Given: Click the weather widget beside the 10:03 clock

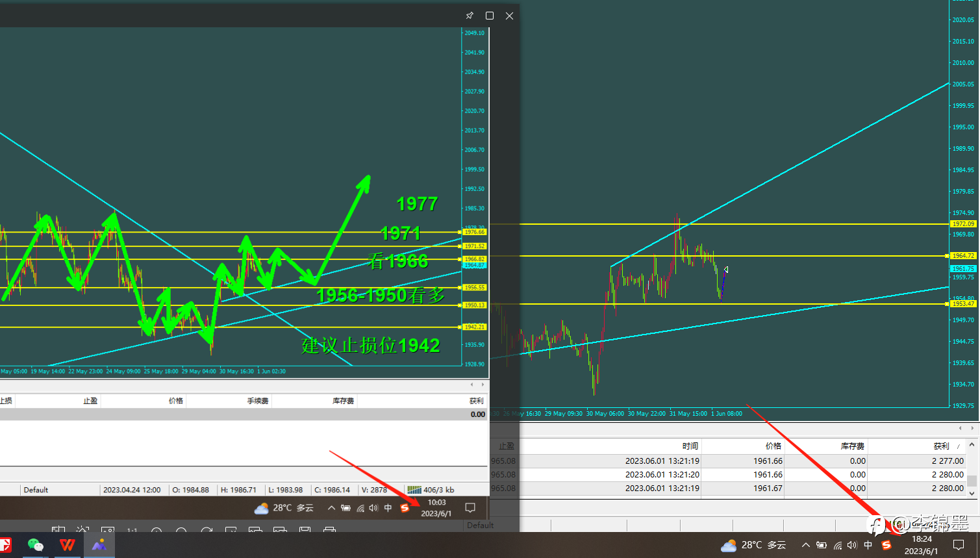Looking at the screenshot, I should pyautogui.click(x=284, y=508).
